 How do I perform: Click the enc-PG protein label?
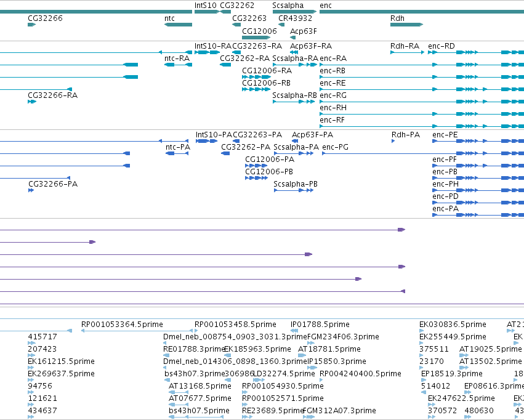(x=335, y=147)
